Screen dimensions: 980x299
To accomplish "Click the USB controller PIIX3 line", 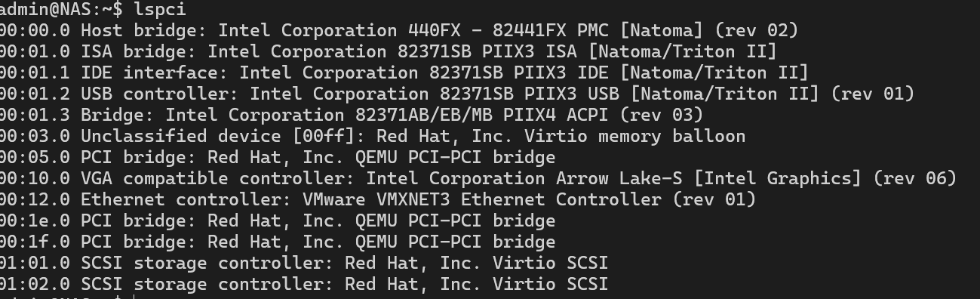I will (x=457, y=94).
